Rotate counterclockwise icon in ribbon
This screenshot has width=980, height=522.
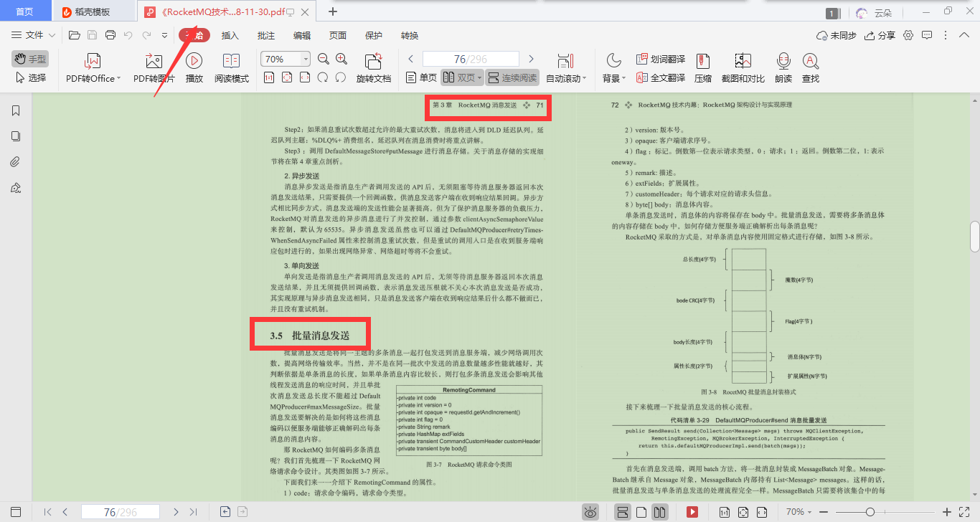[x=323, y=77]
